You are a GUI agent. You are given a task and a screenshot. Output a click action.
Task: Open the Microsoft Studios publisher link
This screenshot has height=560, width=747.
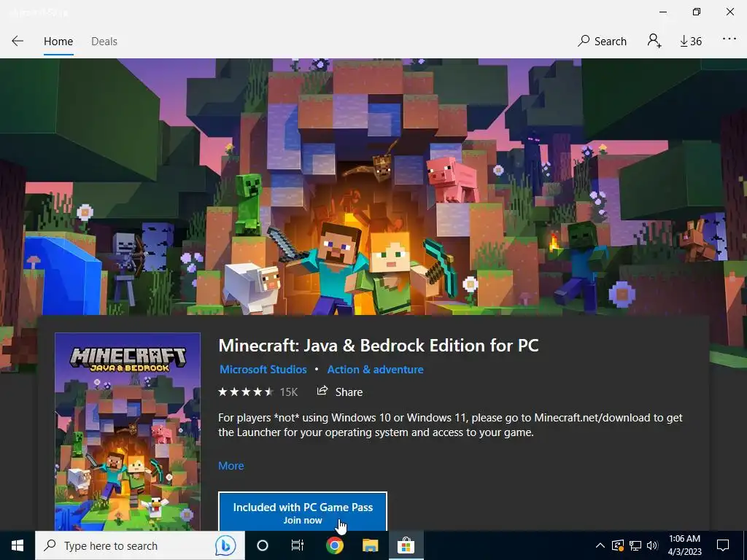pyautogui.click(x=263, y=370)
